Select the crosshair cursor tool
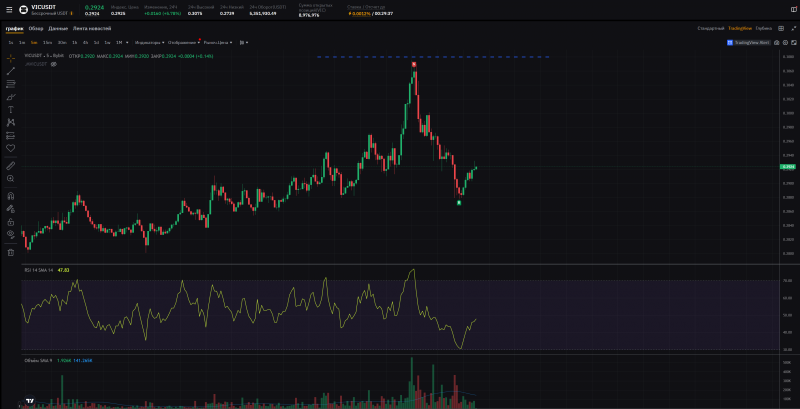800x409 pixels. coord(10,58)
